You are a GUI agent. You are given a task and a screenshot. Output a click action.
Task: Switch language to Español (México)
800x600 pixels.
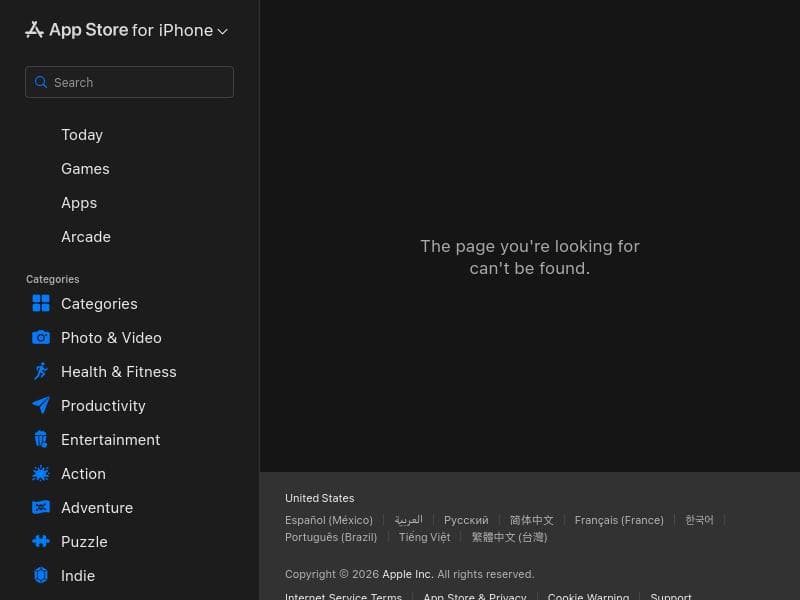(329, 520)
